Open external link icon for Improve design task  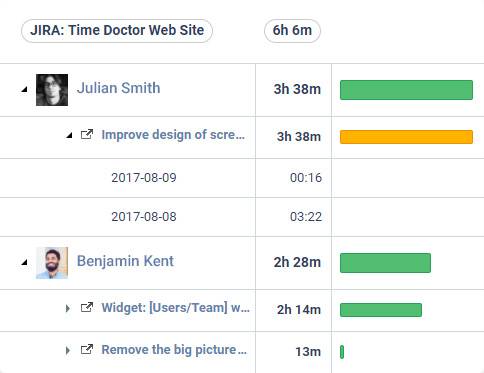click(87, 135)
